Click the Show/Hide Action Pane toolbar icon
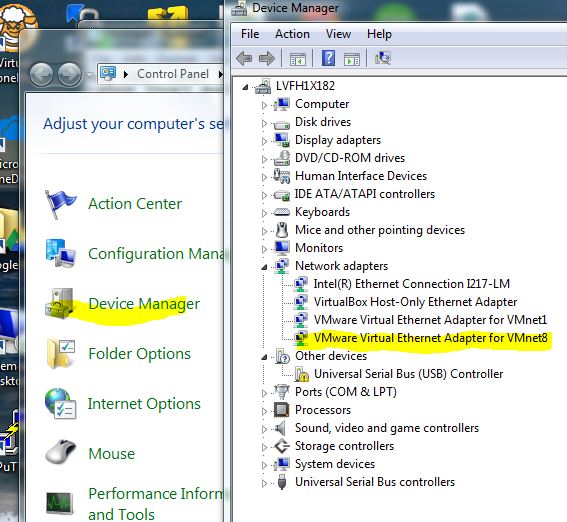This screenshot has height=522, width=567. [352, 59]
